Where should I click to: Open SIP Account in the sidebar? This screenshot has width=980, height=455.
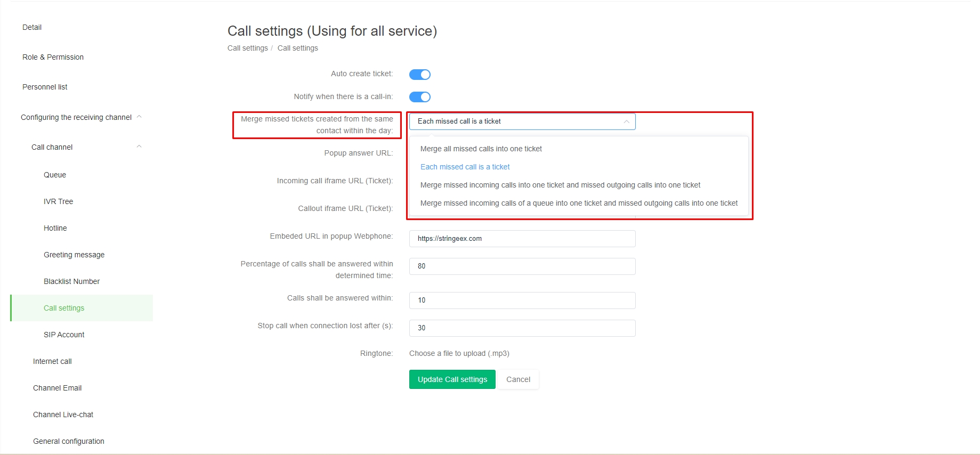[x=64, y=335]
